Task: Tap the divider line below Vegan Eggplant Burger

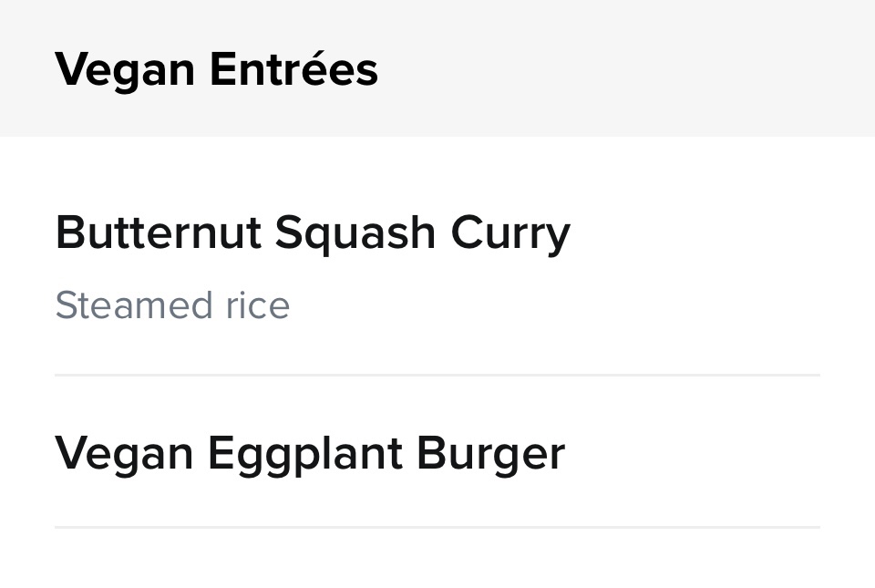Action: pyautogui.click(x=437, y=527)
